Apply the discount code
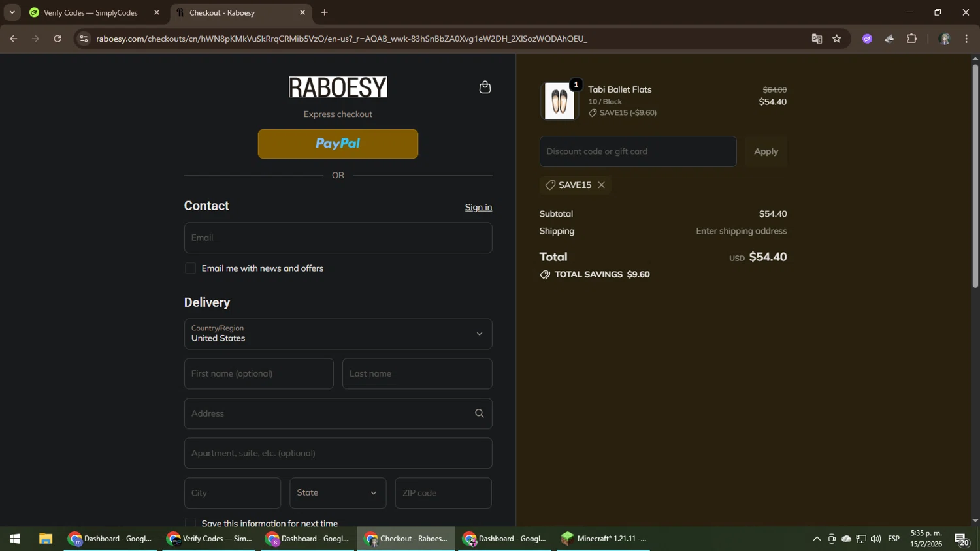The height and width of the screenshot is (551, 980). (x=766, y=151)
